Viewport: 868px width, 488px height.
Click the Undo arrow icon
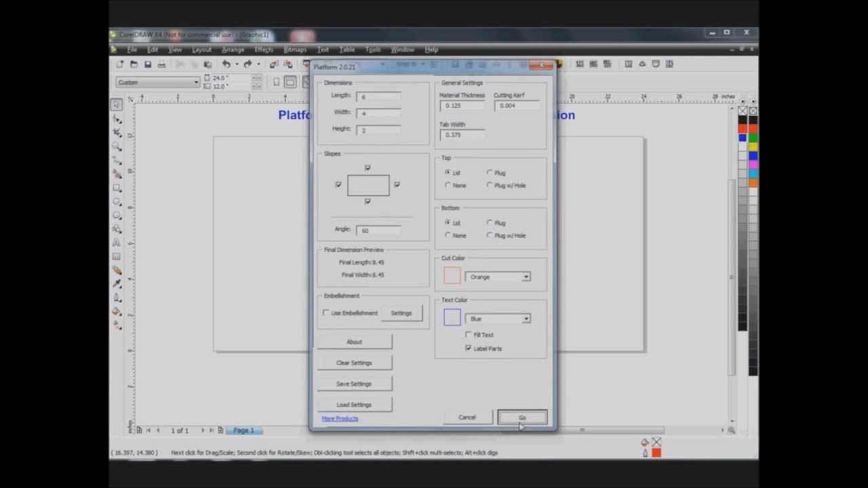226,64
